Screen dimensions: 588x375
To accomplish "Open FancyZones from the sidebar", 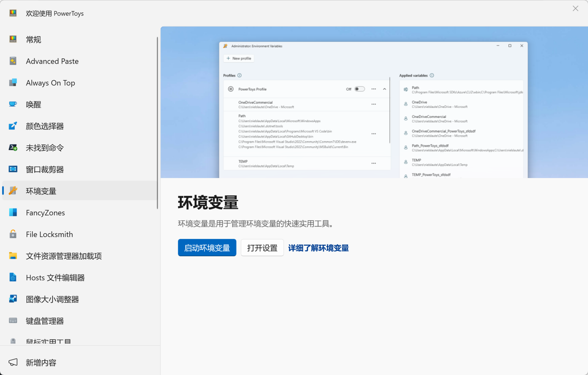I will click(x=45, y=212).
